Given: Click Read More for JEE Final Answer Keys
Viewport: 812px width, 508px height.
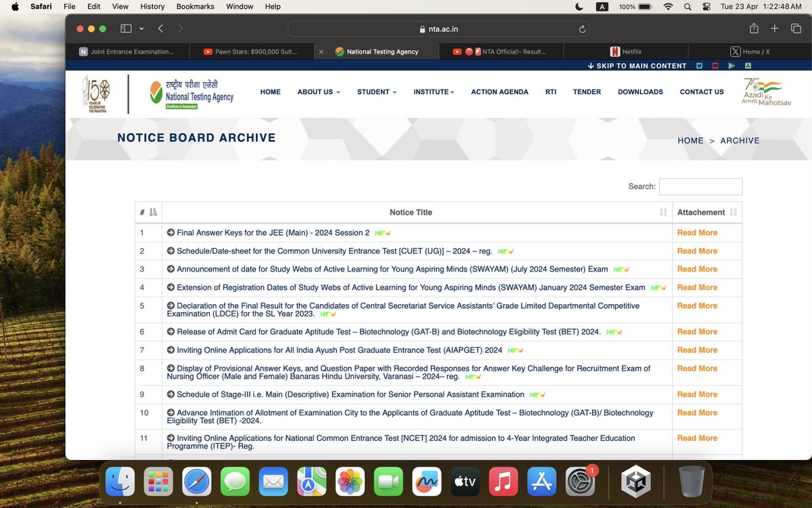Looking at the screenshot, I should tap(697, 232).
